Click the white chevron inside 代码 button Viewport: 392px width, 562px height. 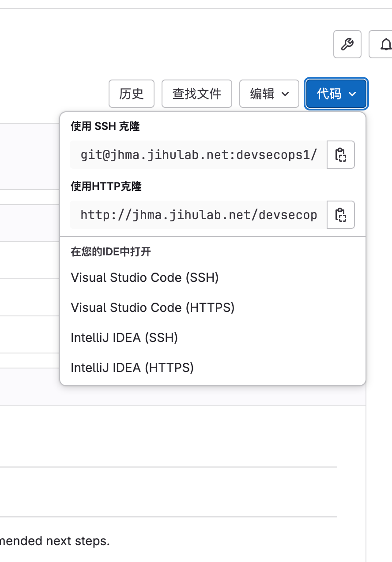[352, 94]
